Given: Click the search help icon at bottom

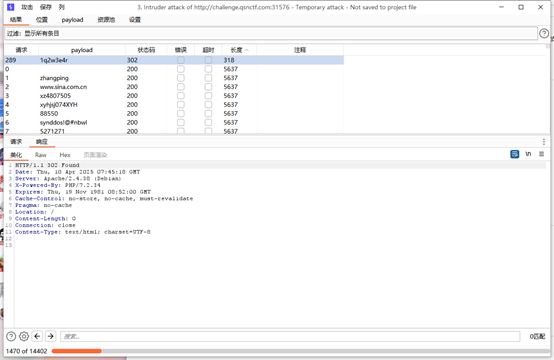Looking at the screenshot, I should pos(11,336).
